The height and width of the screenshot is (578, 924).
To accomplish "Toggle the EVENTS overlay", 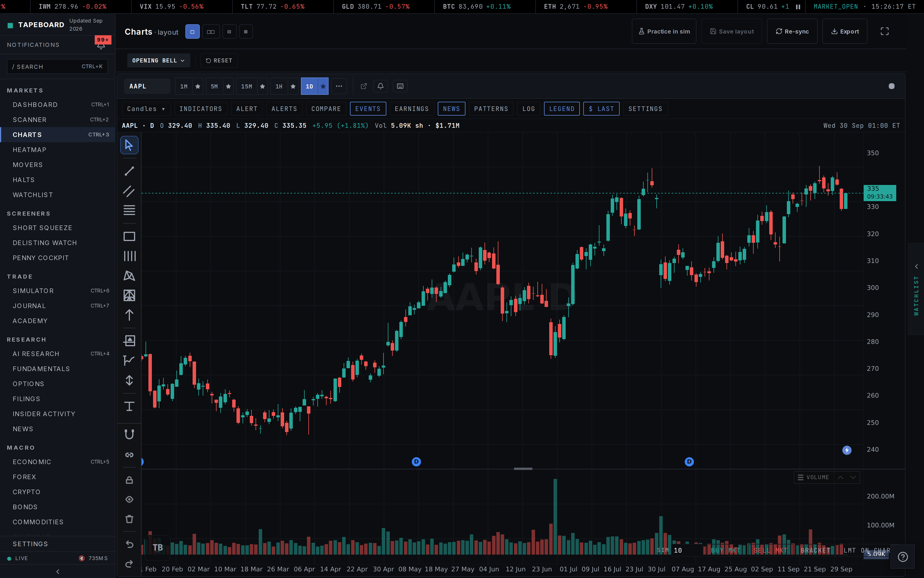I will [368, 109].
